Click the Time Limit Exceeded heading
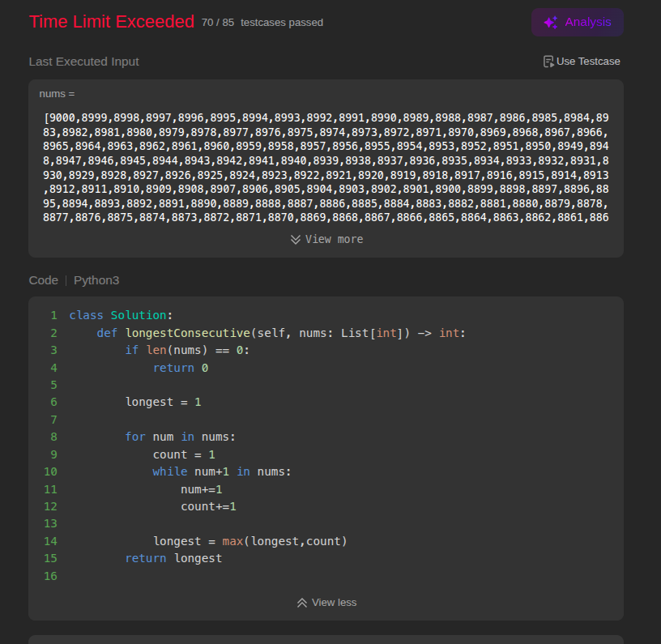The height and width of the screenshot is (644, 661). point(112,22)
